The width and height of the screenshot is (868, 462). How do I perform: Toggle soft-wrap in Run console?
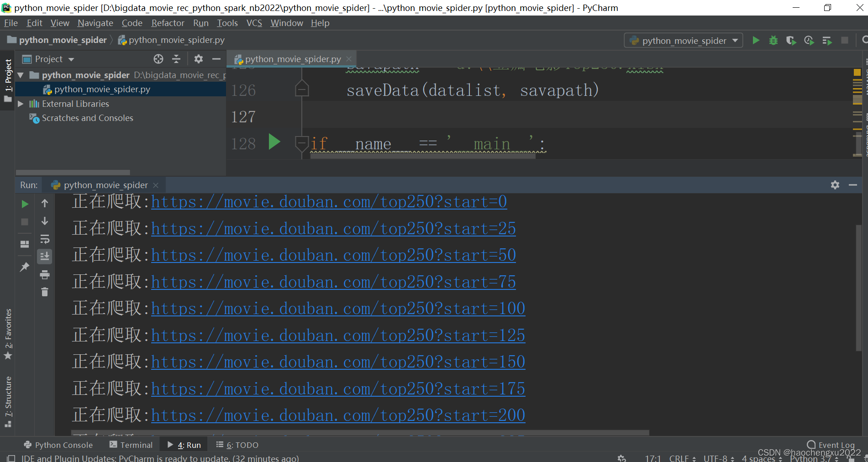click(45, 239)
